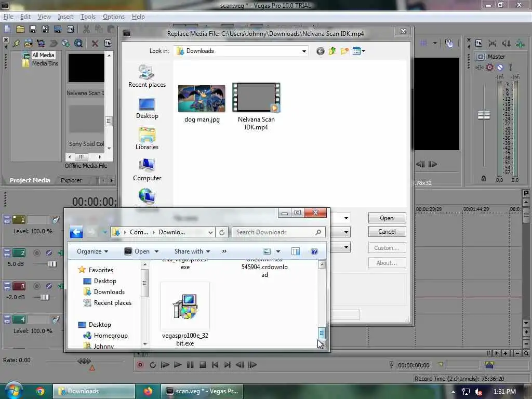
Task: Select Computer in dialog sidebar
Action: [147, 170]
